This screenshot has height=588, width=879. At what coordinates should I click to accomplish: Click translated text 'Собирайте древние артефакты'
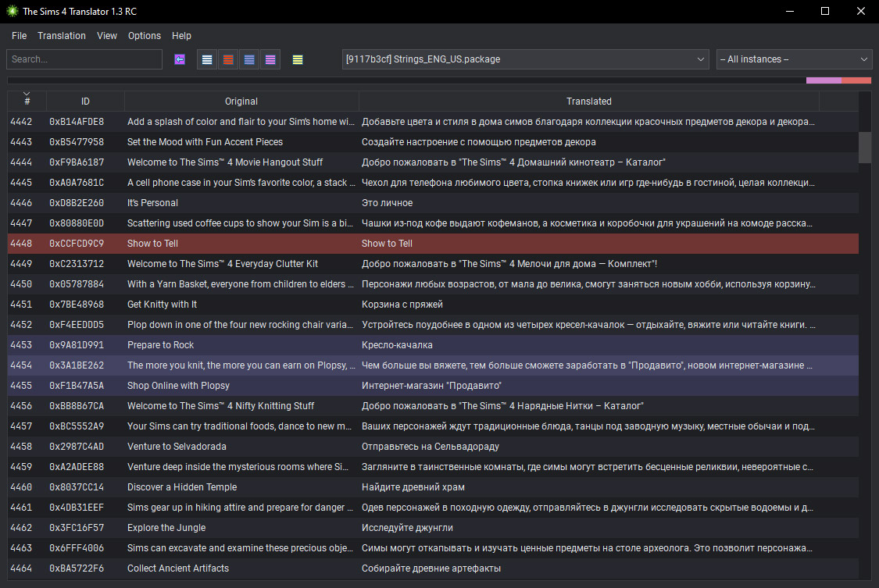click(x=431, y=568)
